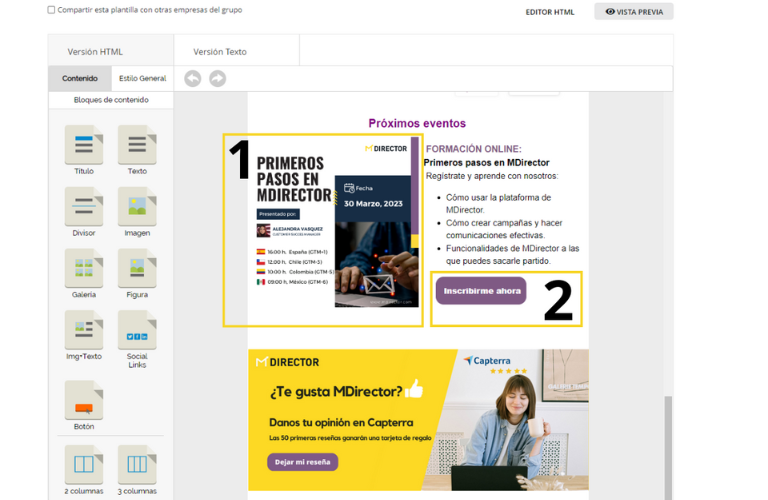Viewport: 768px width, 500px height.
Task: Click the undo arrow button
Action: pyautogui.click(x=192, y=78)
